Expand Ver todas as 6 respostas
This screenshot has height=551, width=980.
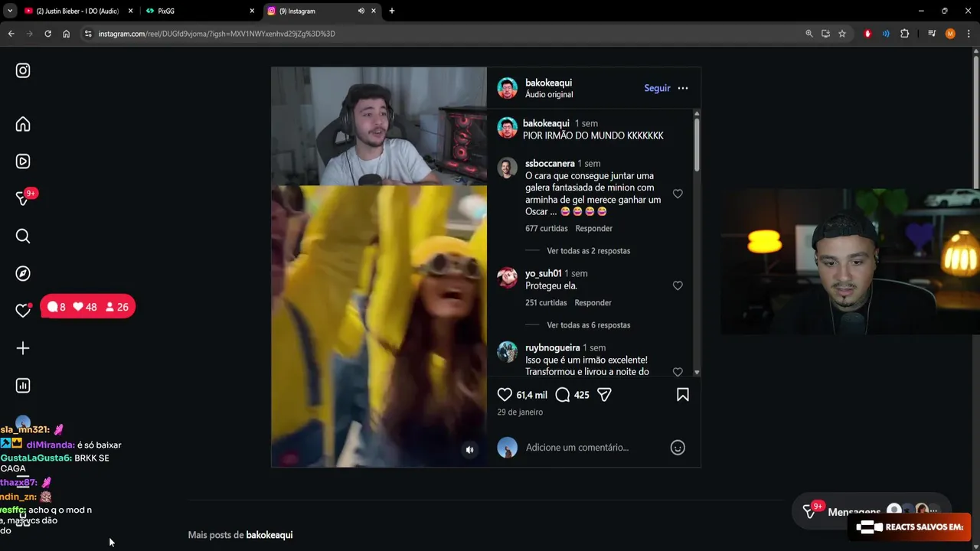[x=589, y=325]
